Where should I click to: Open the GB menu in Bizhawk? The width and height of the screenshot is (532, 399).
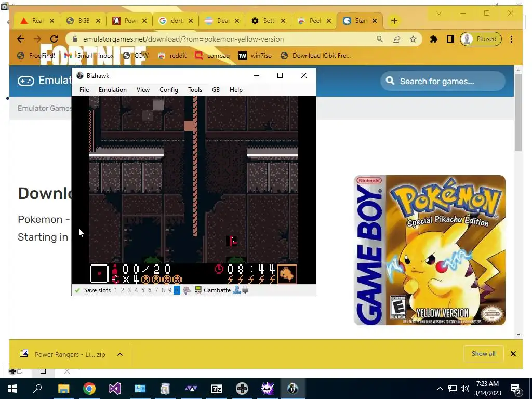click(x=216, y=90)
